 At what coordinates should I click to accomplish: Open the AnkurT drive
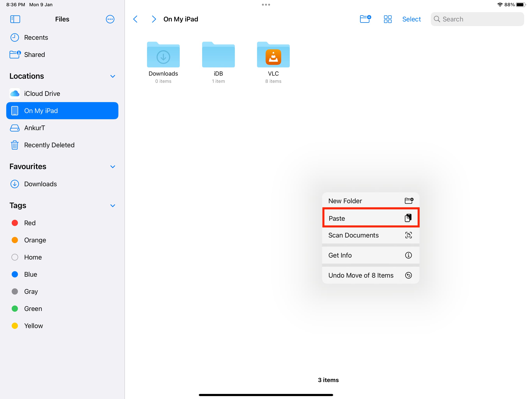[62, 128]
